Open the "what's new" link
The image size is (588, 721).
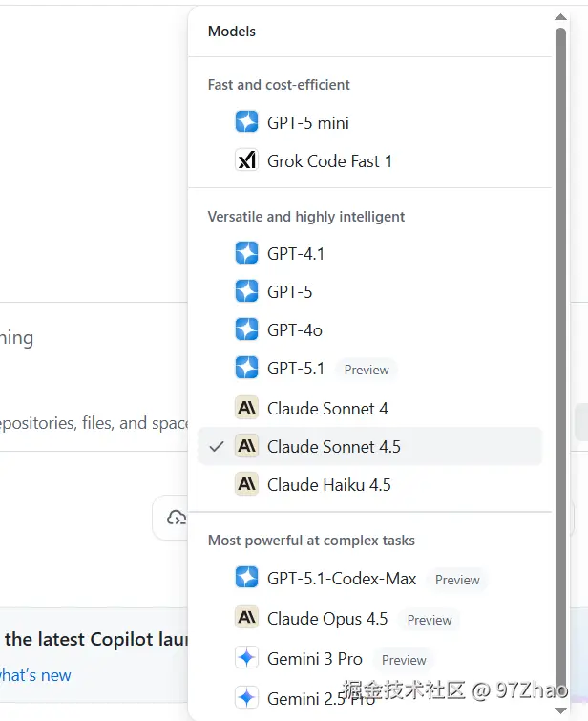pos(35,675)
